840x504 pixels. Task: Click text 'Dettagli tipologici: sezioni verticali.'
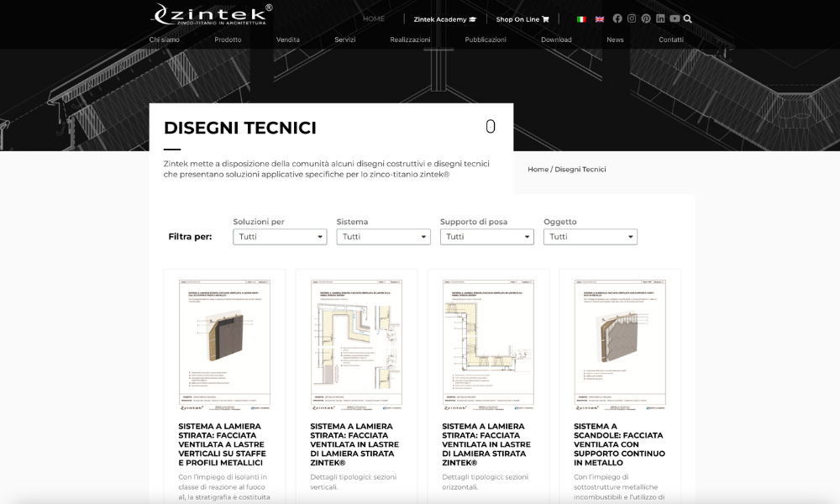click(353, 482)
